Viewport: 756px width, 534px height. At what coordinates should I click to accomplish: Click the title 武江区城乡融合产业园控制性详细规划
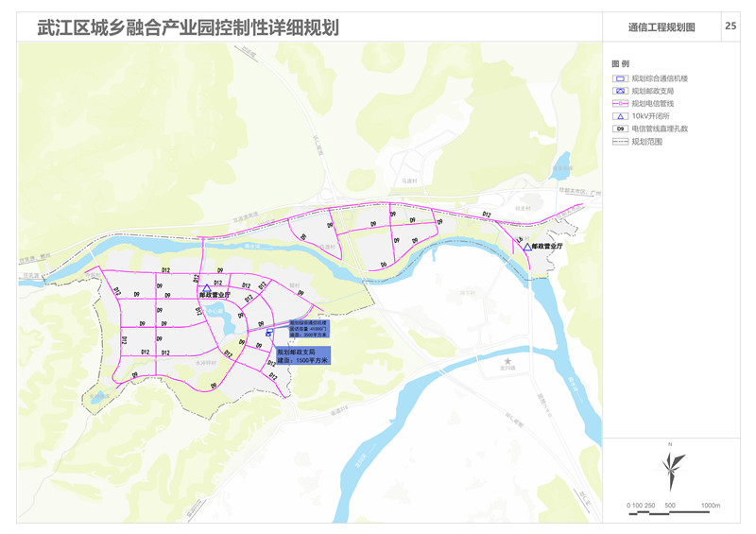(188, 27)
